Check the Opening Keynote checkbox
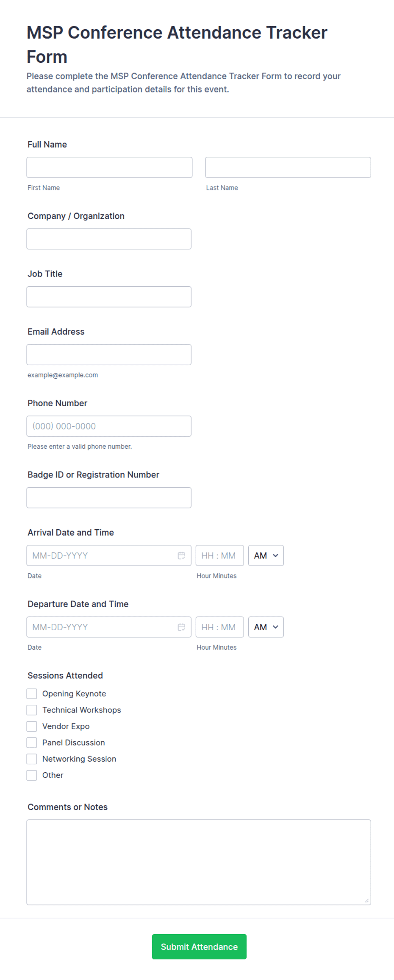The width and height of the screenshot is (394, 980). [32, 694]
